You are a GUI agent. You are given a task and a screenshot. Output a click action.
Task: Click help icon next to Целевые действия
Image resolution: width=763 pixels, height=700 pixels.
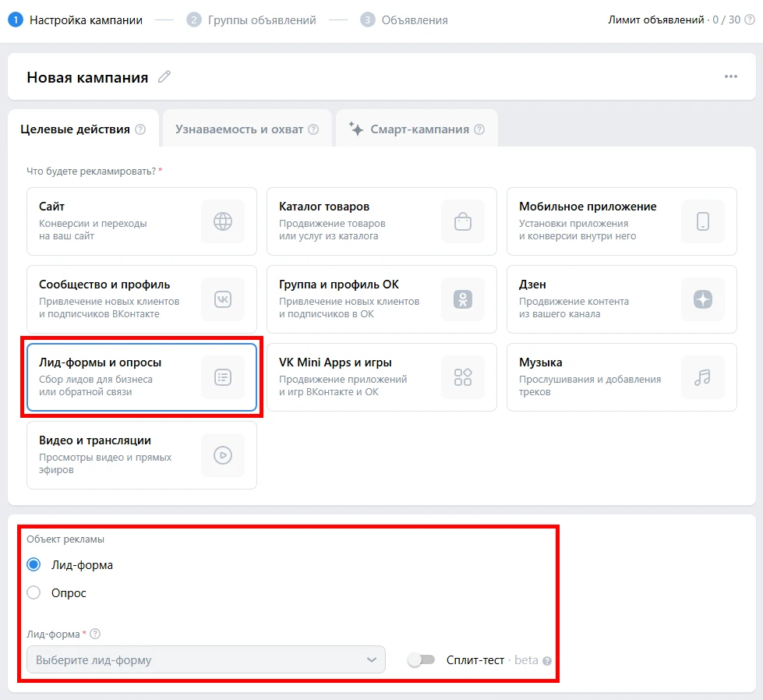pyautogui.click(x=140, y=129)
